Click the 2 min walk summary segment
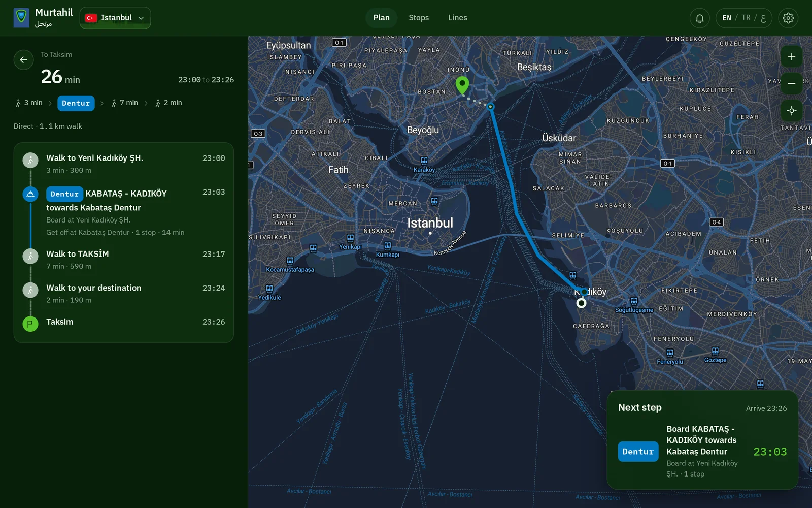This screenshot has height=508, width=812. coord(168,103)
